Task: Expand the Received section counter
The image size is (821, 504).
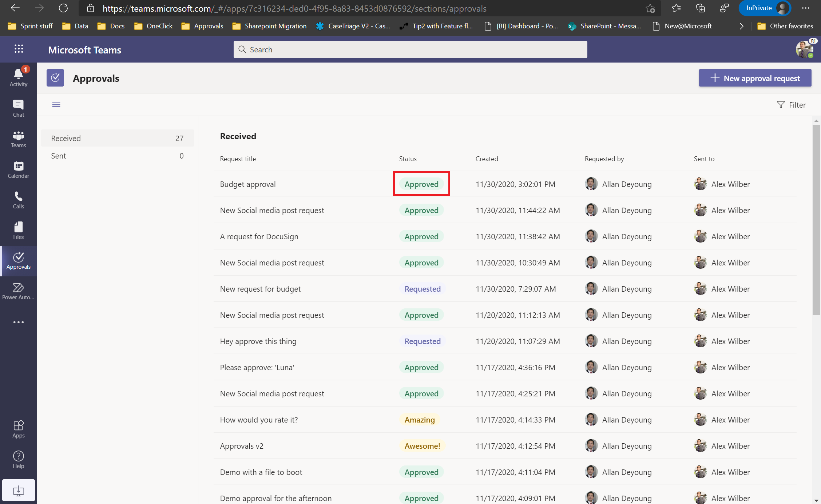Action: click(179, 138)
